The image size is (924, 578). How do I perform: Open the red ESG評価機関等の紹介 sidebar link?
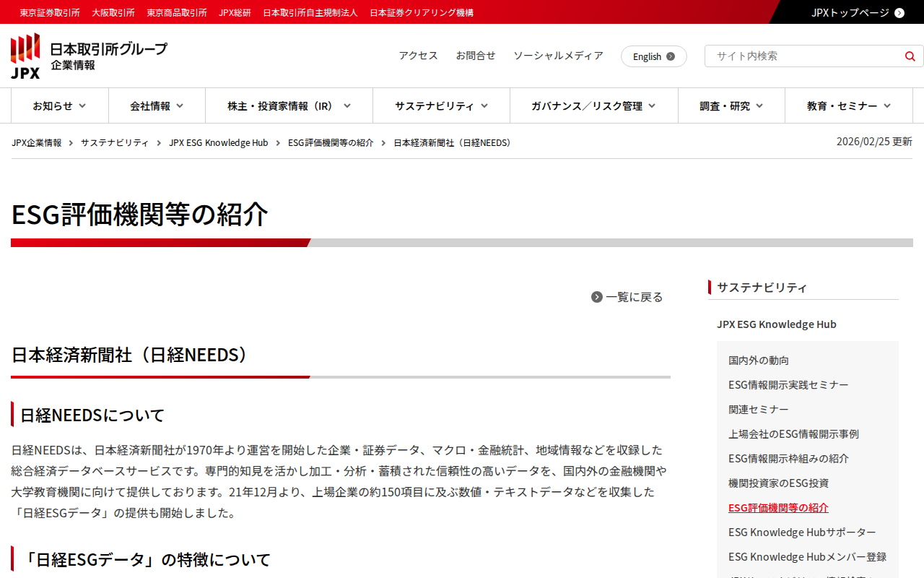[x=778, y=508]
